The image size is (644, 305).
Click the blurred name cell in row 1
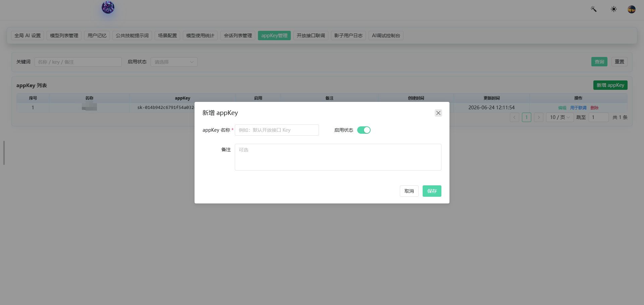(89, 107)
